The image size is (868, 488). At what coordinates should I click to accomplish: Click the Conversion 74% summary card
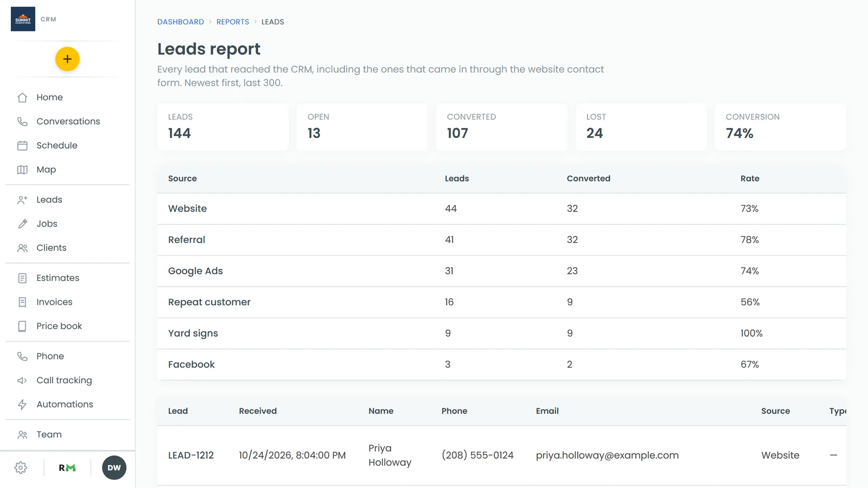(x=781, y=127)
